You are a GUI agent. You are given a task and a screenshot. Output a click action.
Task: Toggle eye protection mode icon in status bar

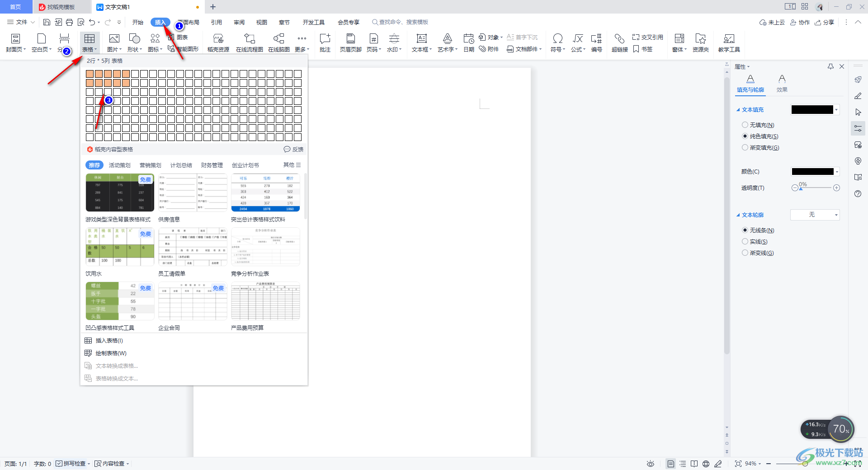651,464
